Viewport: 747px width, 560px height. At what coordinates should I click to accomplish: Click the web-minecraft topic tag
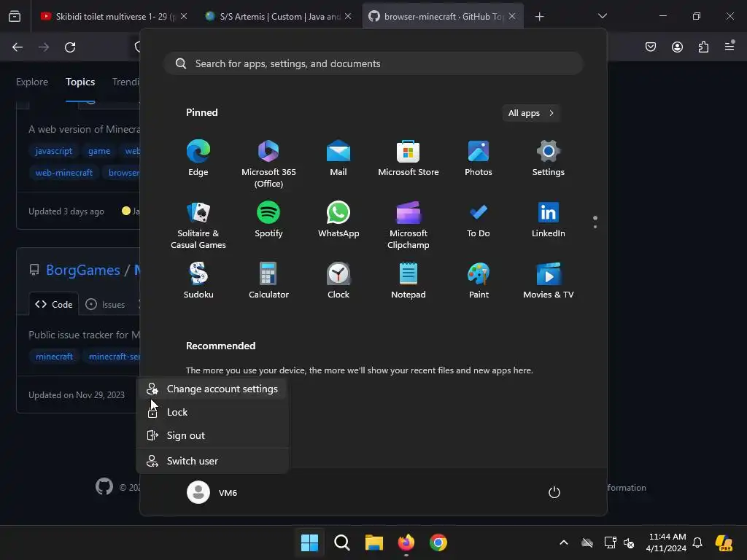point(64,173)
